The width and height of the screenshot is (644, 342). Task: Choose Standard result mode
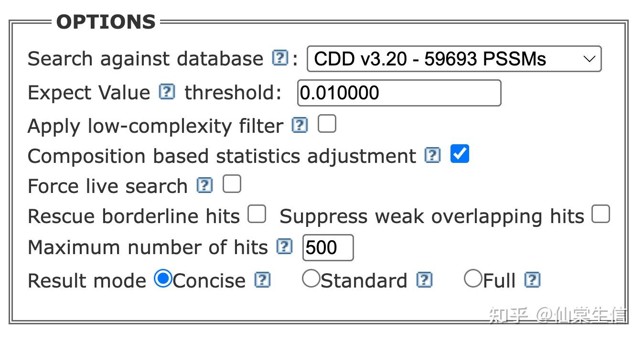pos(311,279)
